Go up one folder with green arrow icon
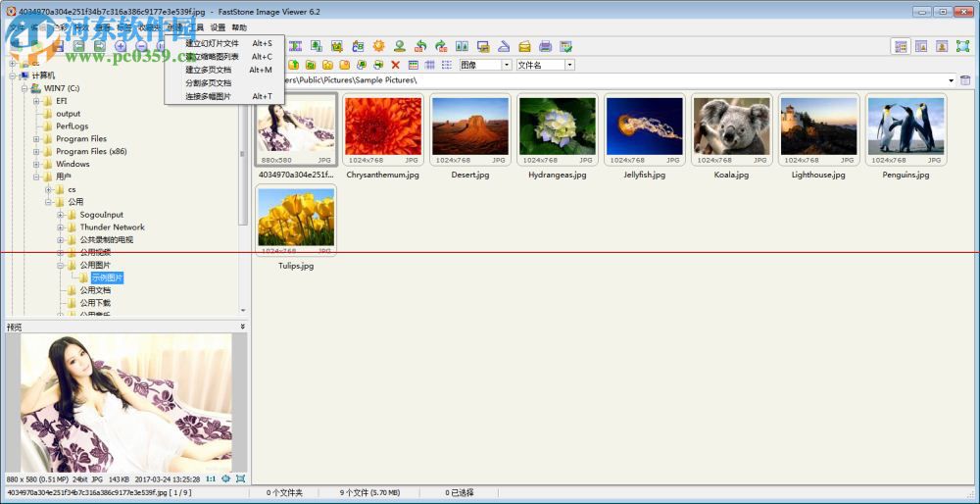The width and height of the screenshot is (980, 504). (294, 65)
